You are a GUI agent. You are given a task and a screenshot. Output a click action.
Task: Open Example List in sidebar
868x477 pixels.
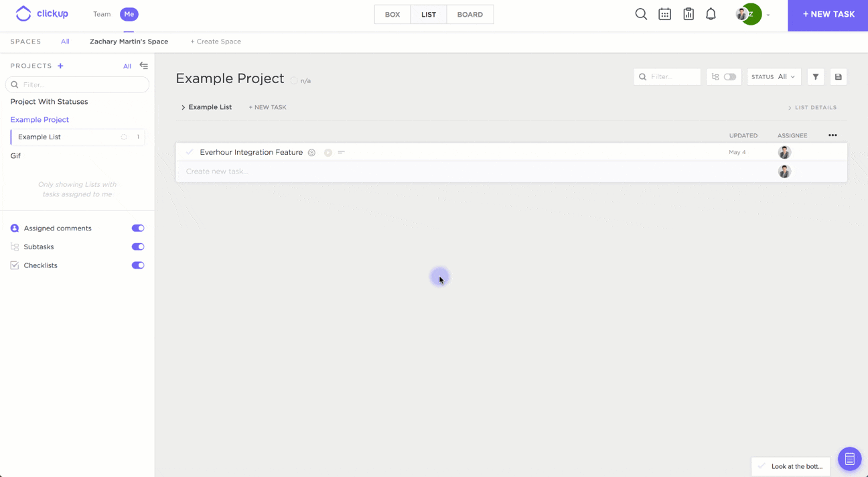[40, 137]
